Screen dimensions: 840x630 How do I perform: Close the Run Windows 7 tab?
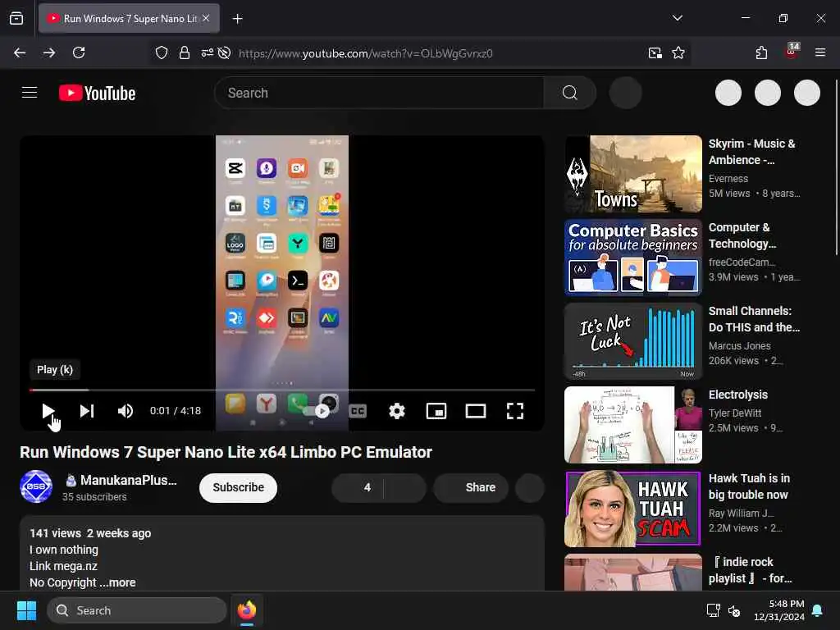coord(206,18)
